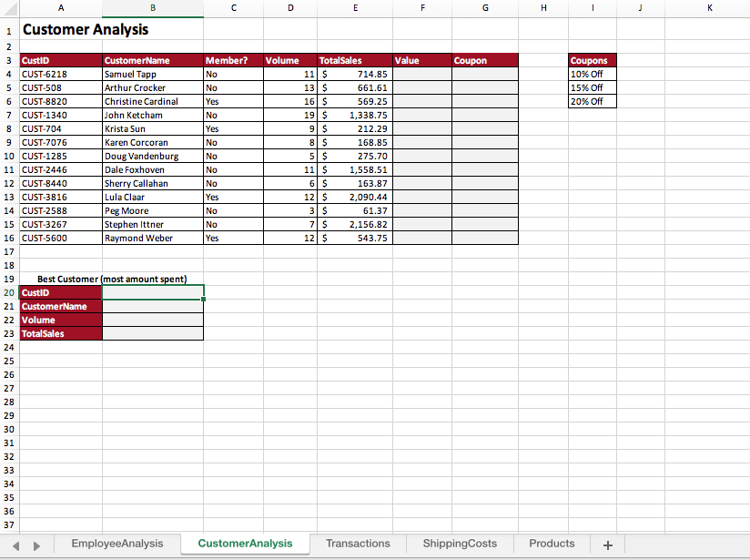
Task: Click the CustomerName table header in row 3
Action: tap(153, 60)
